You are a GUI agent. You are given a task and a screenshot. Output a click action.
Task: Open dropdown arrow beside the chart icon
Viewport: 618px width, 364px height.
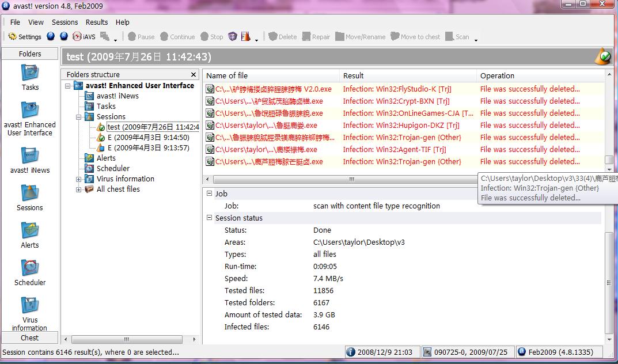click(256, 40)
